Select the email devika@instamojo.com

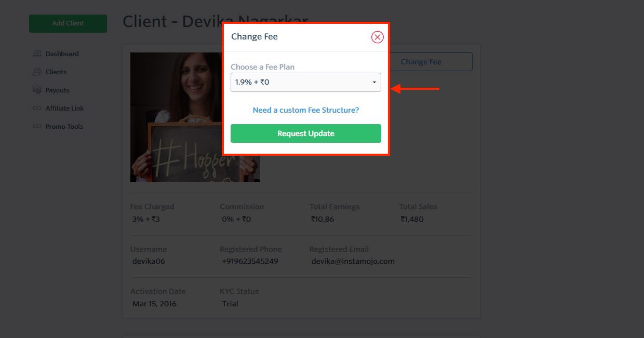pyautogui.click(x=353, y=261)
